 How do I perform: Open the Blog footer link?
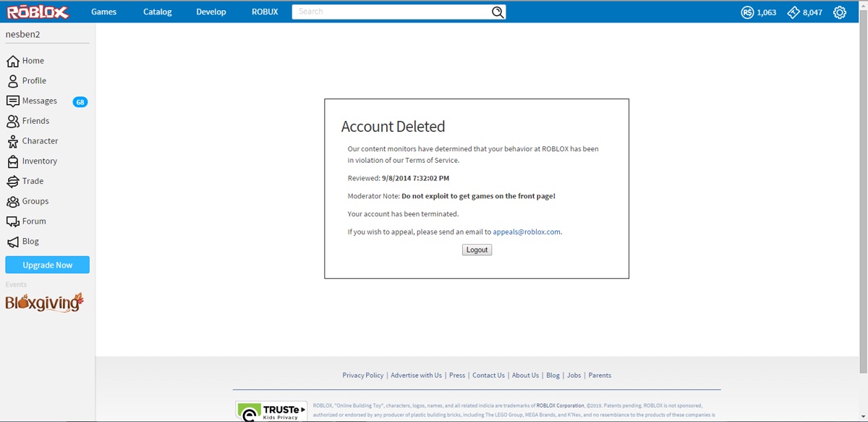click(x=553, y=376)
